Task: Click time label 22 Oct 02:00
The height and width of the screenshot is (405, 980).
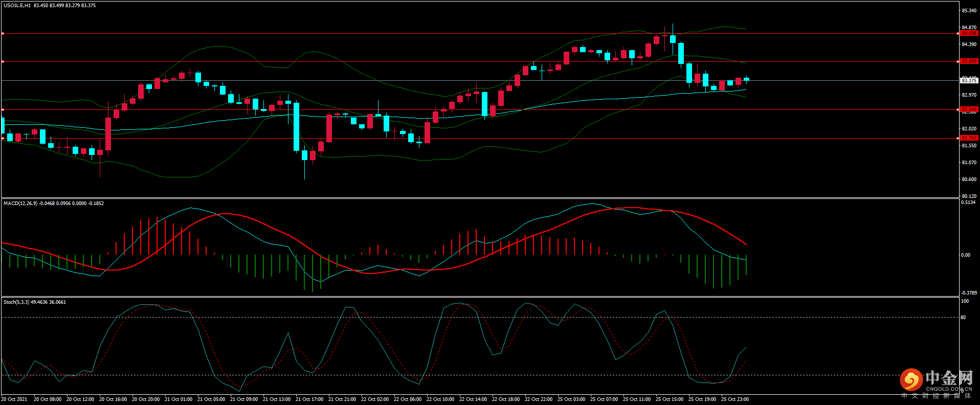Action: [x=375, y=399]
